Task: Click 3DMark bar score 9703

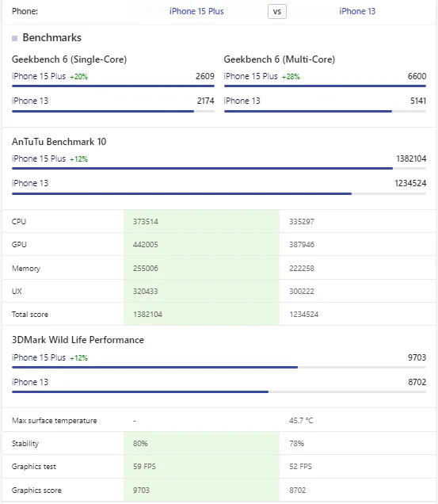Action: point(417,357)
